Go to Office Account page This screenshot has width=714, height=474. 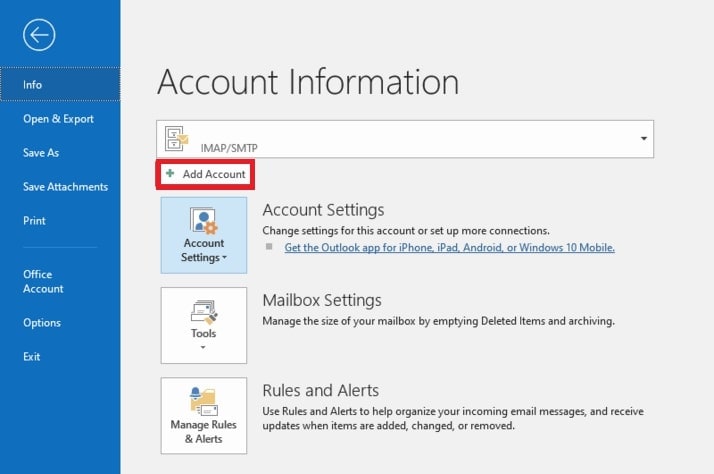[x=43, y=281]
